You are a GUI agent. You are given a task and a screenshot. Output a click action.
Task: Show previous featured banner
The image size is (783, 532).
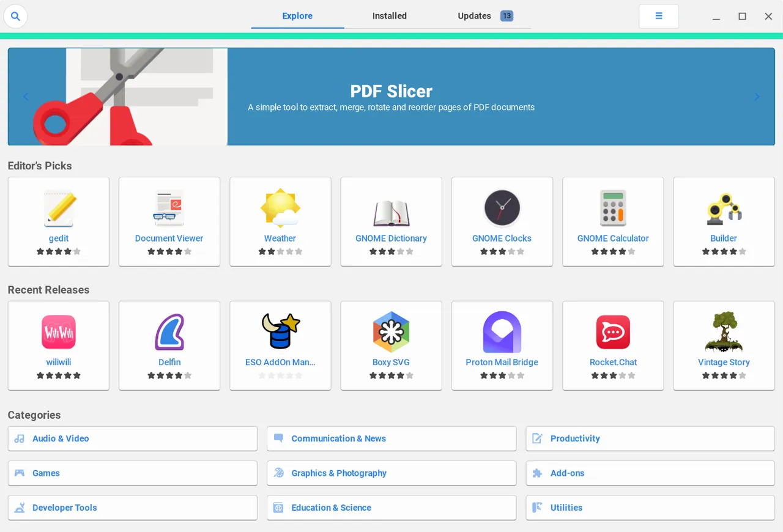[26, 97]
